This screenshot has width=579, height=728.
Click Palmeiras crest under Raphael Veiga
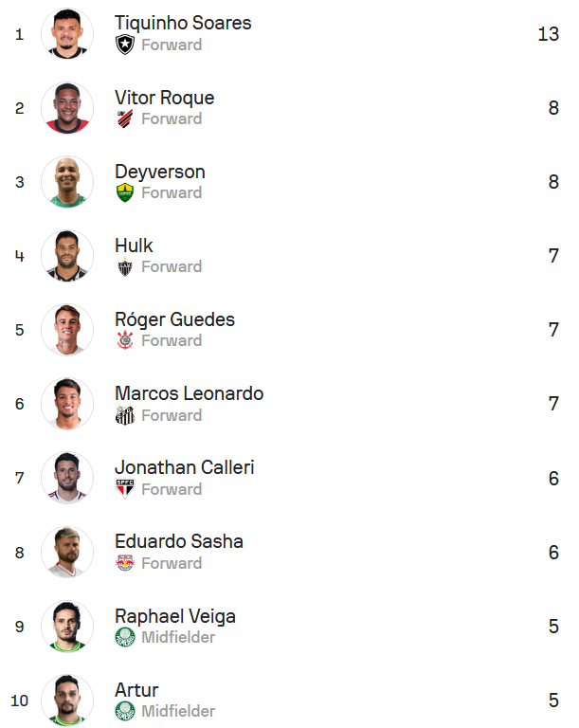pyautogui.click(x=125, y=637)
